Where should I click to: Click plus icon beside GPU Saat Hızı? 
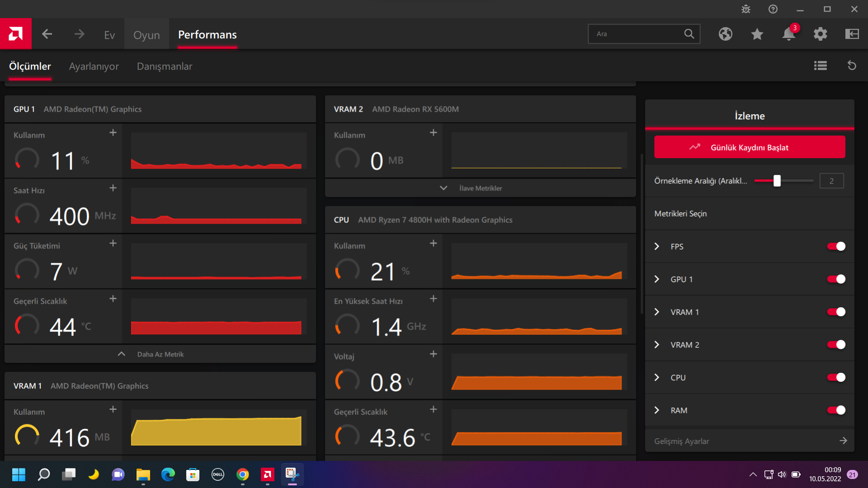click(x=113, y=188)
